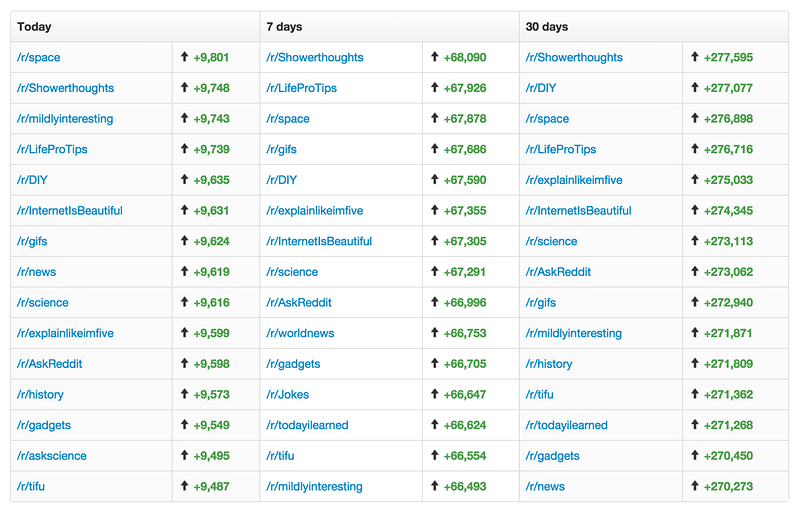Open /r/history in the 30 days column

click(549, 363)
